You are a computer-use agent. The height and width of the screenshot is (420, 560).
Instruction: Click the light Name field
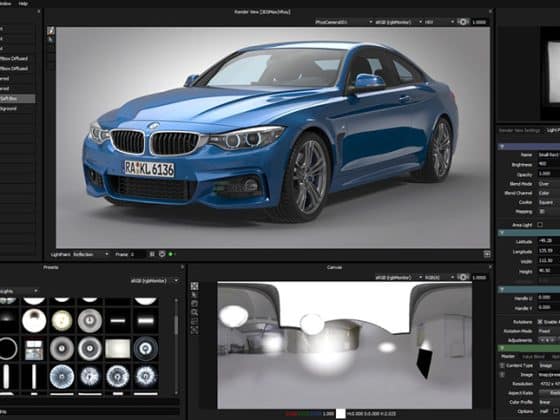549,155
